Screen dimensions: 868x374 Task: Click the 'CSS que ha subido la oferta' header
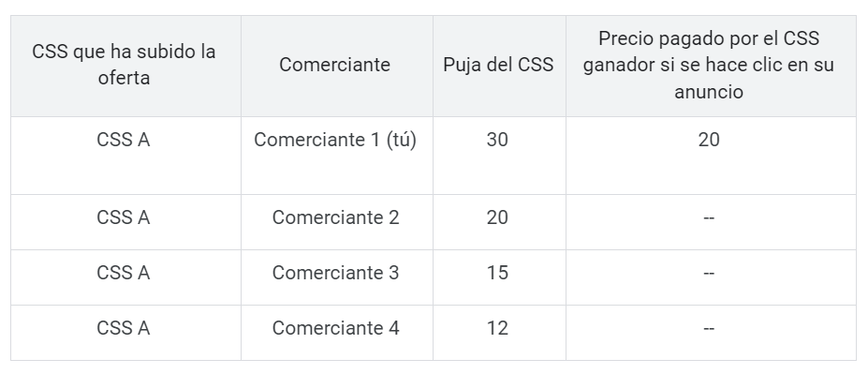[124, 65]
